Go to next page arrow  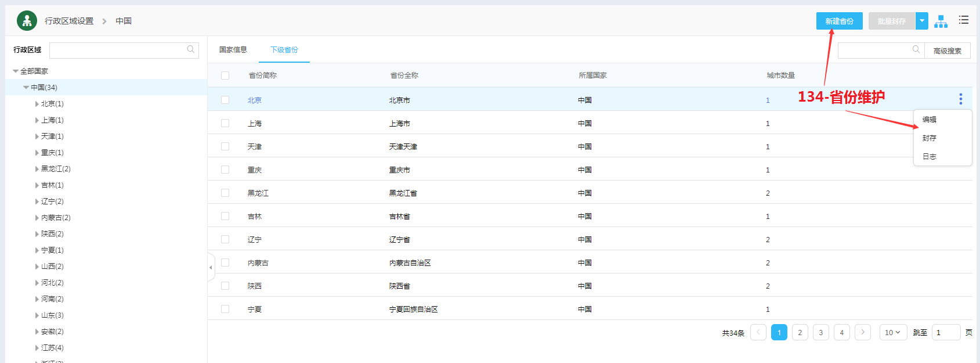click(x=863, y=332)
